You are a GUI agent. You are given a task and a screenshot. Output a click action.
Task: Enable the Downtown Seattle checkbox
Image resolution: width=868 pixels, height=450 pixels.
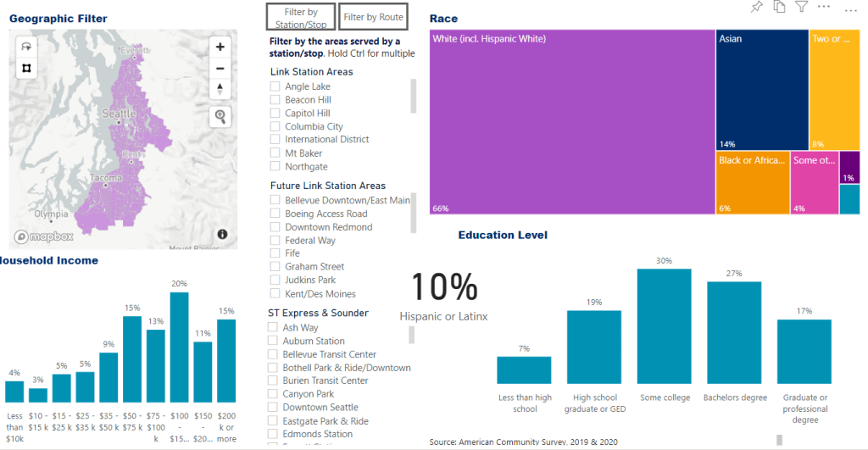coord(273,408)
